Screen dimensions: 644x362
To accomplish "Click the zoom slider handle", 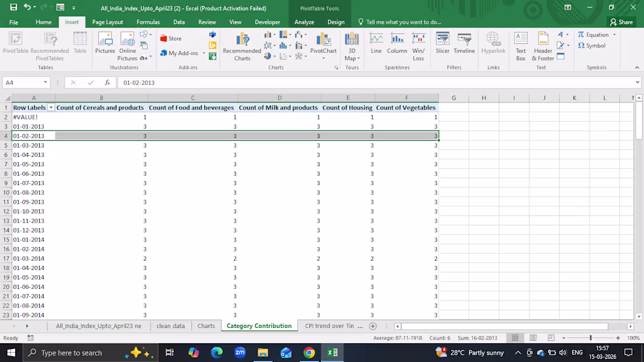I will [x=591, y=338].
